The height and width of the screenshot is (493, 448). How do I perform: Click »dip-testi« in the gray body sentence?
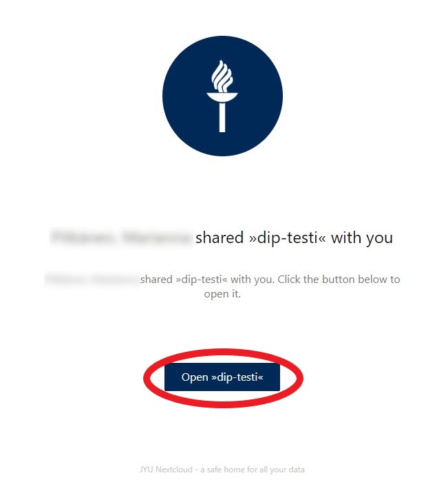tap(202, 280)
